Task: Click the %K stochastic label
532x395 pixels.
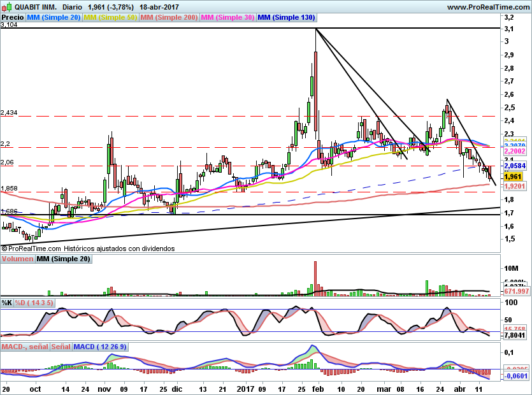Action: pos(7,303)
